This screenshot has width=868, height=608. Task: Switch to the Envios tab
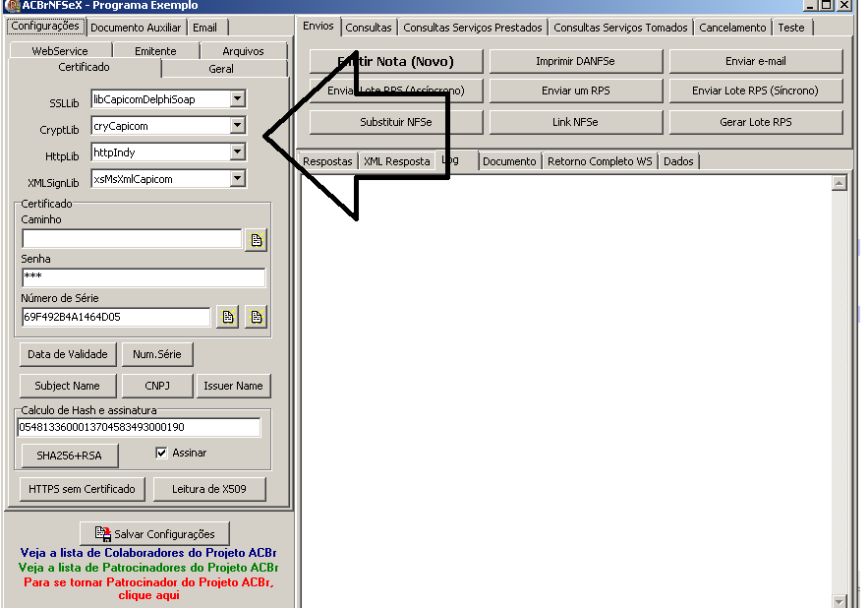tap(318, 26)
